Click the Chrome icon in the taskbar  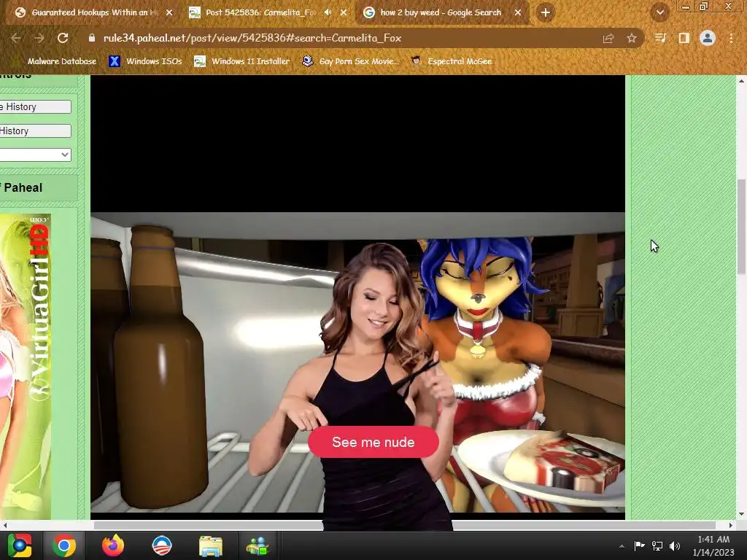tap(64, 545)
